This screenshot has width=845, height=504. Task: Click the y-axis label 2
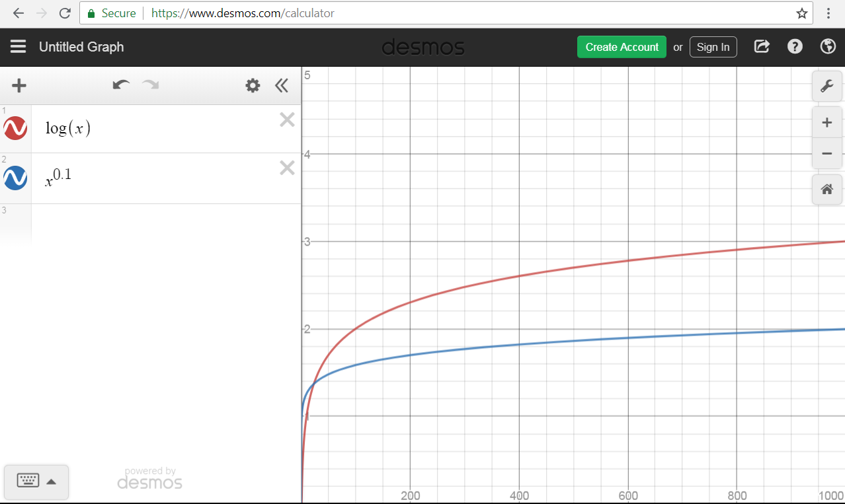point(307,329)
